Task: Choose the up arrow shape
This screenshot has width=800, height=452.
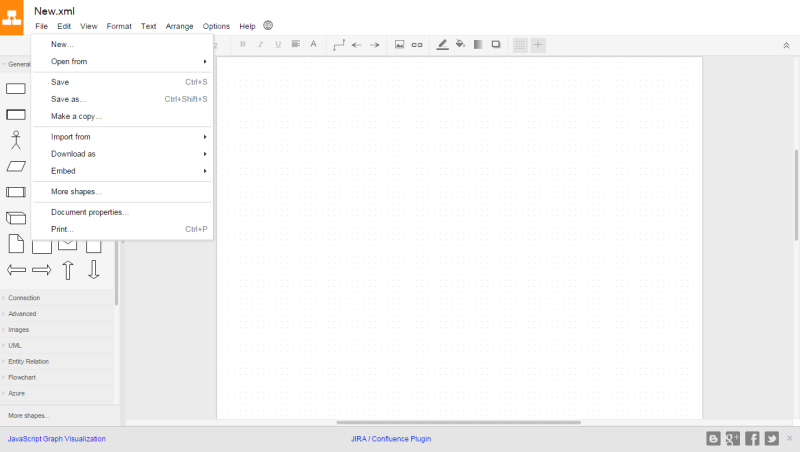Action: click(68, 270)
